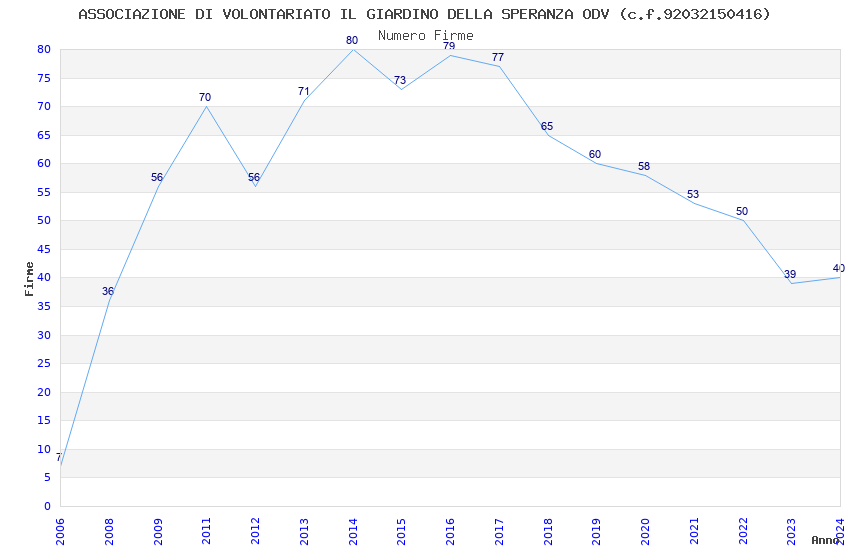Select the data label 71 for 2013

(304, 91)
